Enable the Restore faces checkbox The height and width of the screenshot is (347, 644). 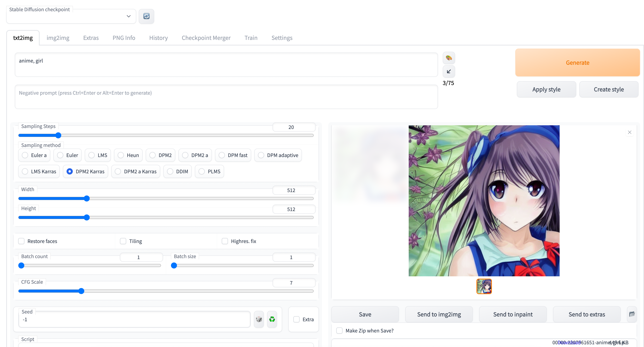(21, 241)
